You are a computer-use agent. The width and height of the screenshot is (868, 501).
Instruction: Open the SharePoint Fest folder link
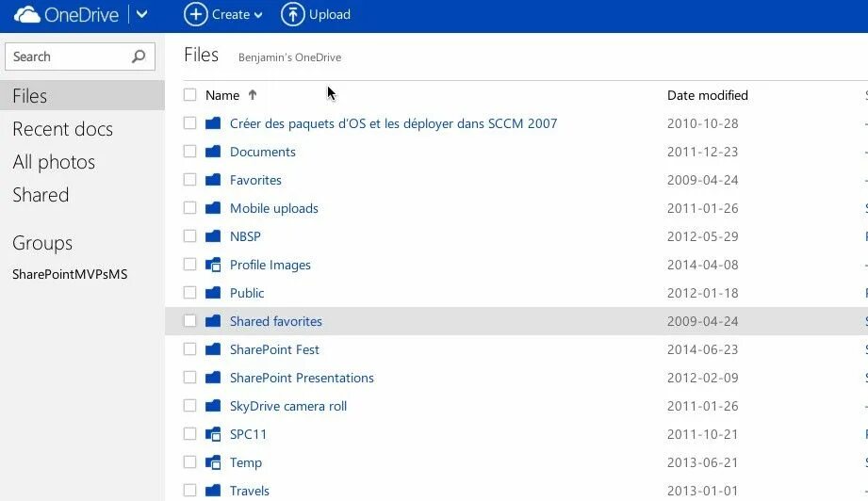(x=274, y=349)
